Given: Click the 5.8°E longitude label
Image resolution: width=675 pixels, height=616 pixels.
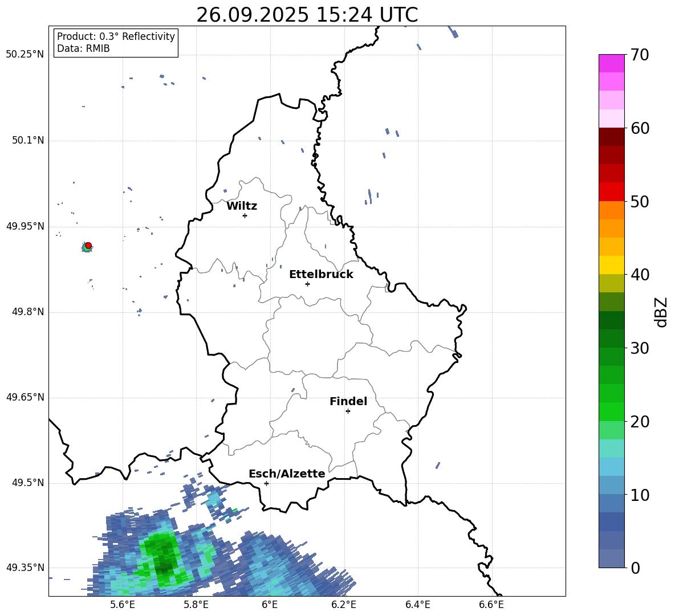Looking at the screenshot, I should pos(196,605).
